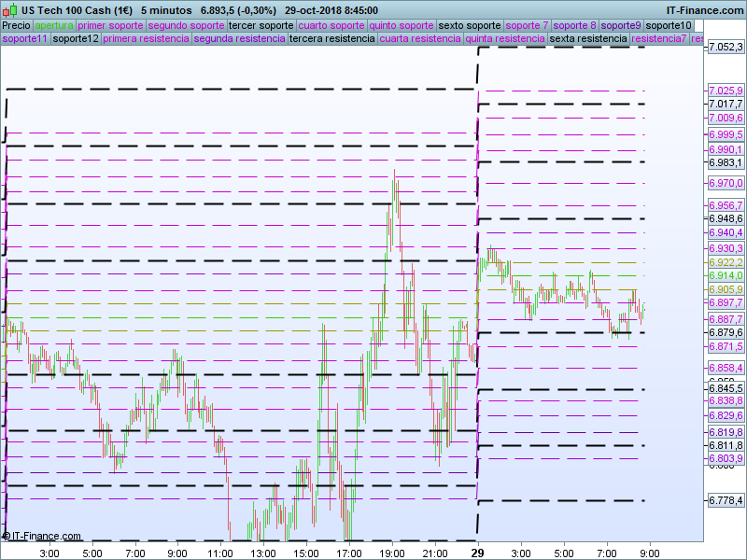Screen dimensions: 747x560
Task: Click the 'sexto soporte' indicator label
Action: click(469, 25)
